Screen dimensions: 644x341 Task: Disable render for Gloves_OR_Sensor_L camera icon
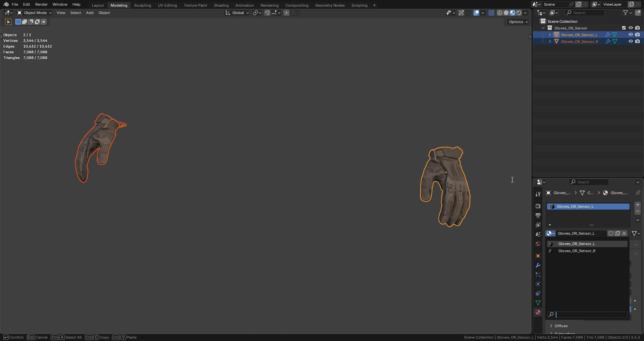coord(638,35)
